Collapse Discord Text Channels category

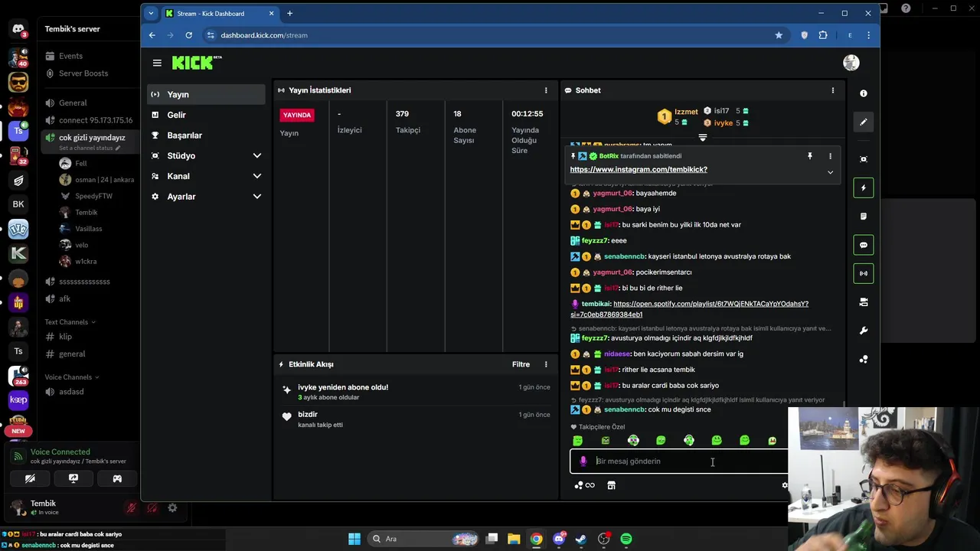click(70, 322)
